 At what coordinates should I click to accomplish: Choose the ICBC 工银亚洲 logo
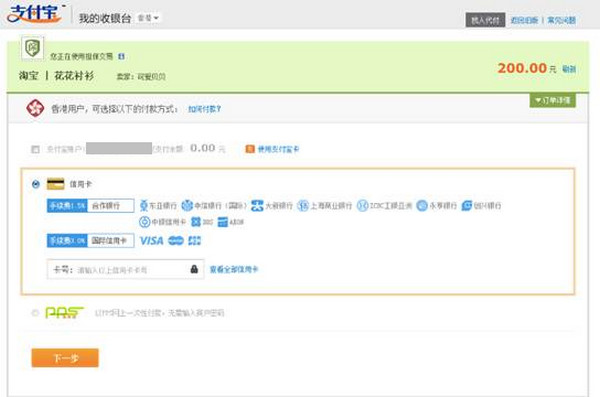click(384, 206)
